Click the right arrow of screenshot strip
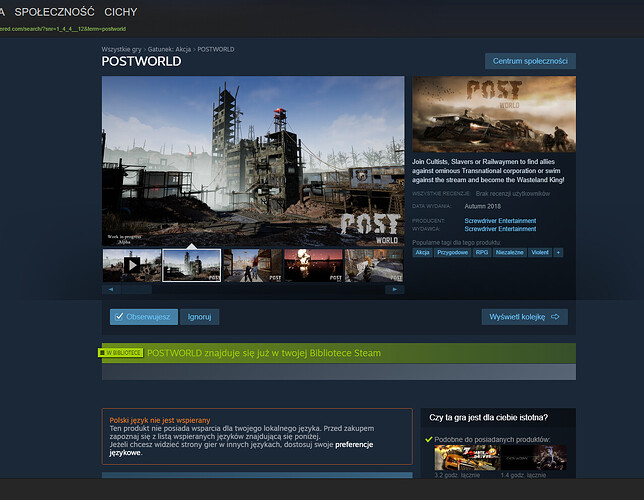 [x=395, y=289]
